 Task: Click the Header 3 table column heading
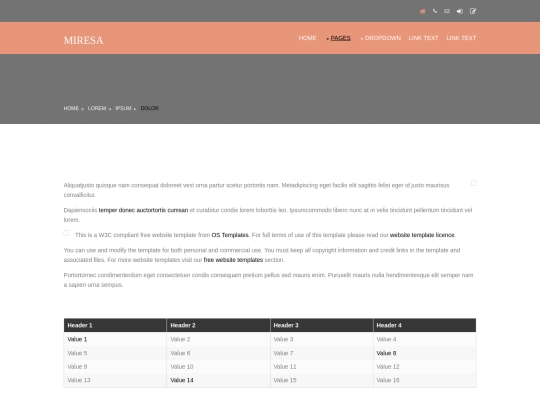point(322,325)
